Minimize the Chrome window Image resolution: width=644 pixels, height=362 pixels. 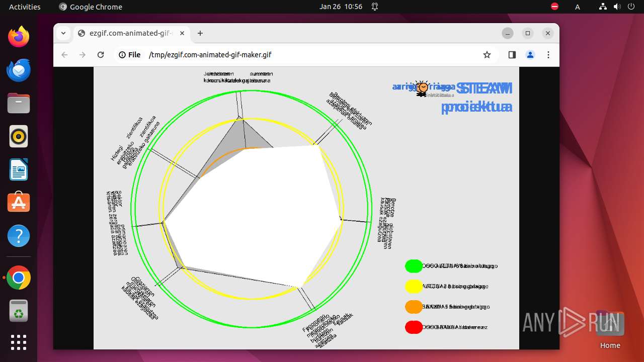coord(508,33)
